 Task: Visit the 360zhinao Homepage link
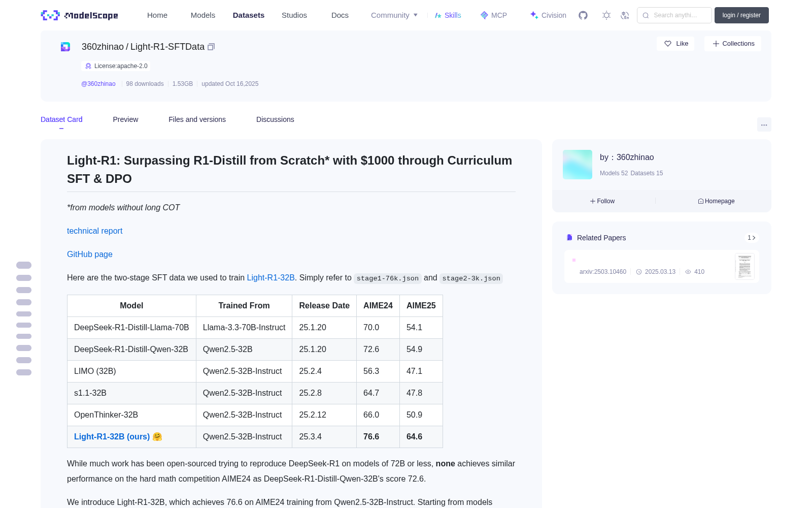[x=716, y=201]
